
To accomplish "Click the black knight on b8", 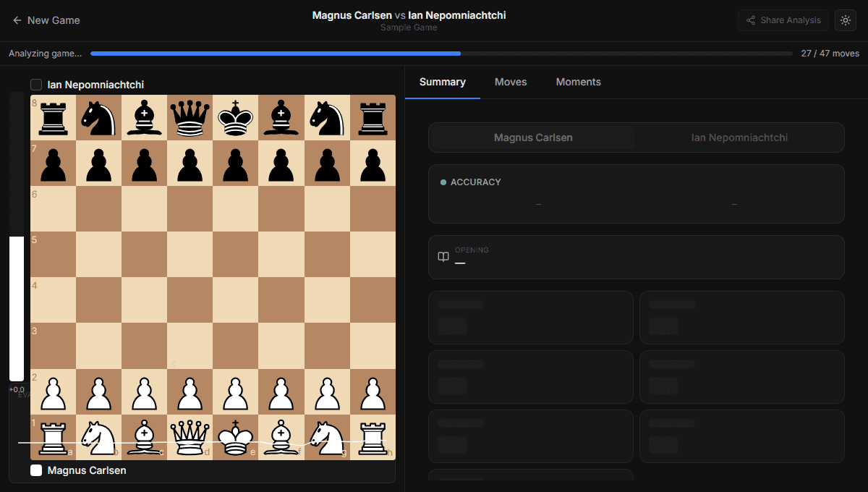I will click(x=98, y=117).
